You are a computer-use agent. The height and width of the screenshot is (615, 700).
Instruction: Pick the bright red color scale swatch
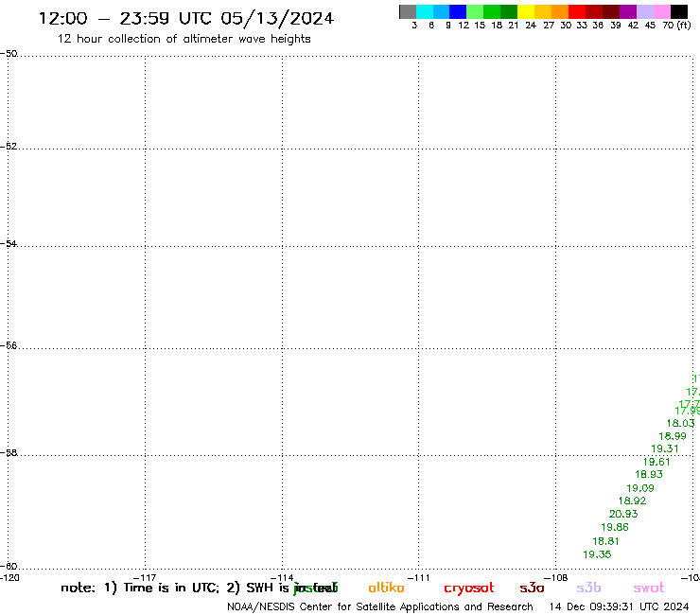(576, 11)
